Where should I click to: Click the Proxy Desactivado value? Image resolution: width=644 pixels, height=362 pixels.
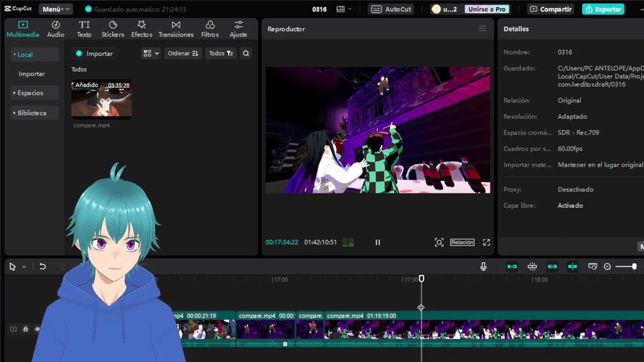click(576, 190)
